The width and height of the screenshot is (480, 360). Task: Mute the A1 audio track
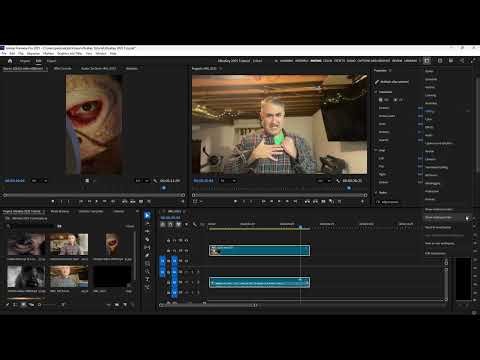pos(186,272)
